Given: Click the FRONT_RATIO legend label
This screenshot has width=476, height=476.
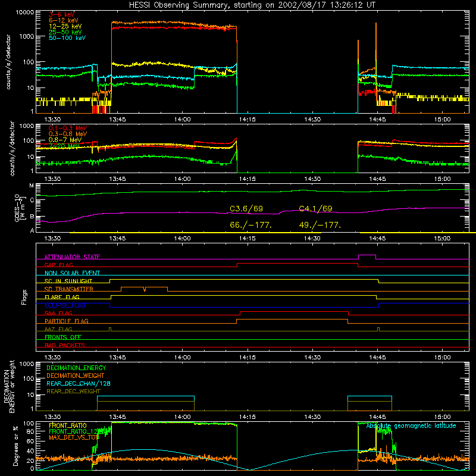Looking at the screenshot, I should point(68,425).
